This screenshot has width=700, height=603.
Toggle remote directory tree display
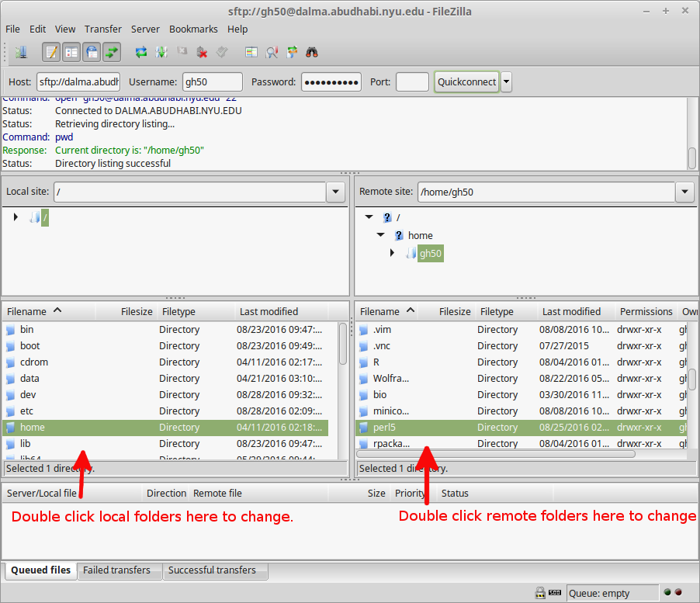(x=92, y=53)
